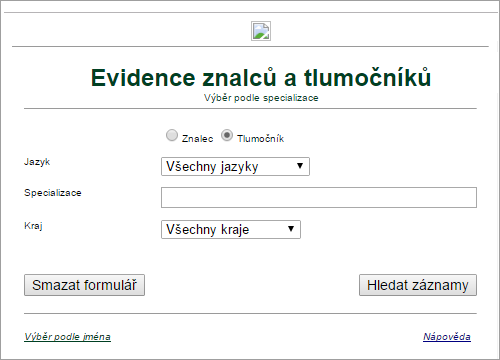
Task: Click the Jazyk label
Action: 37,162
